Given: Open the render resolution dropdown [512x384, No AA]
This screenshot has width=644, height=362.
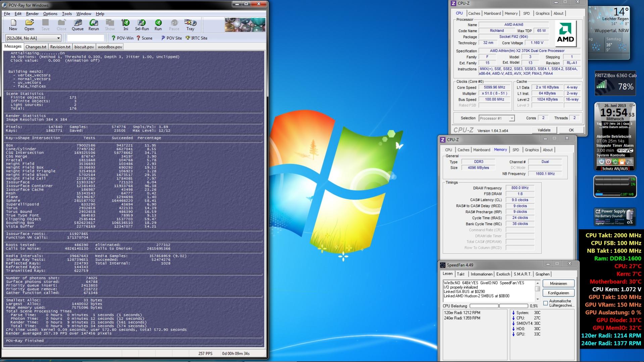Looking at the screenshot, I should [33, 38].
